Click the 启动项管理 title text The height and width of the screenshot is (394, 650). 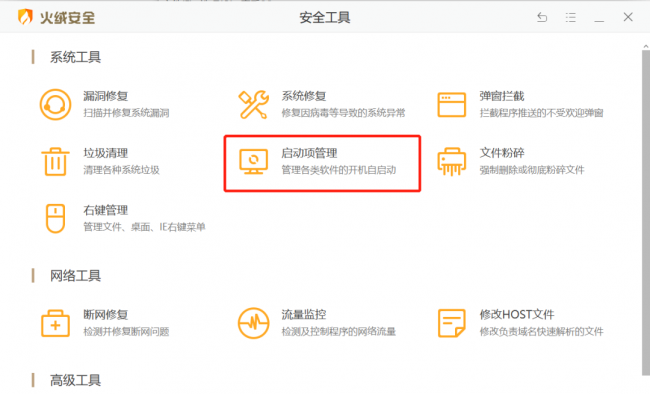tap(309, 153)
